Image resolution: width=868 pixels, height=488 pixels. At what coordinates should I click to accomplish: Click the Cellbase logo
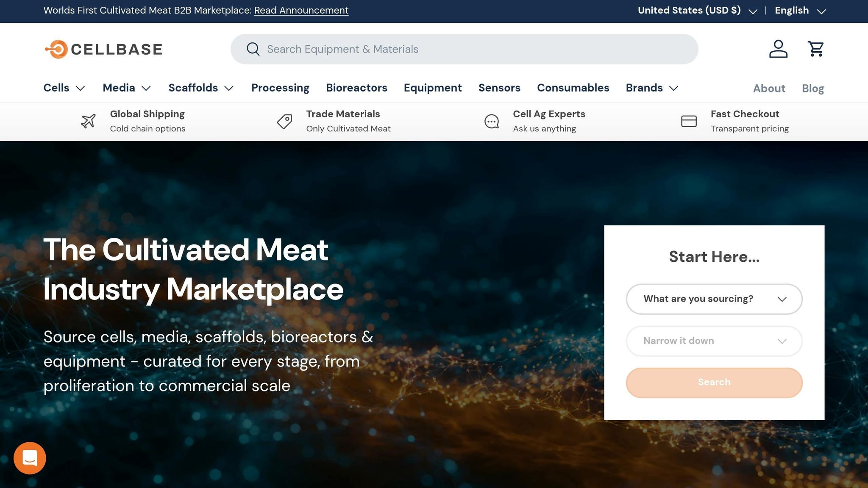pyautogui.click(x=103, y=49)
